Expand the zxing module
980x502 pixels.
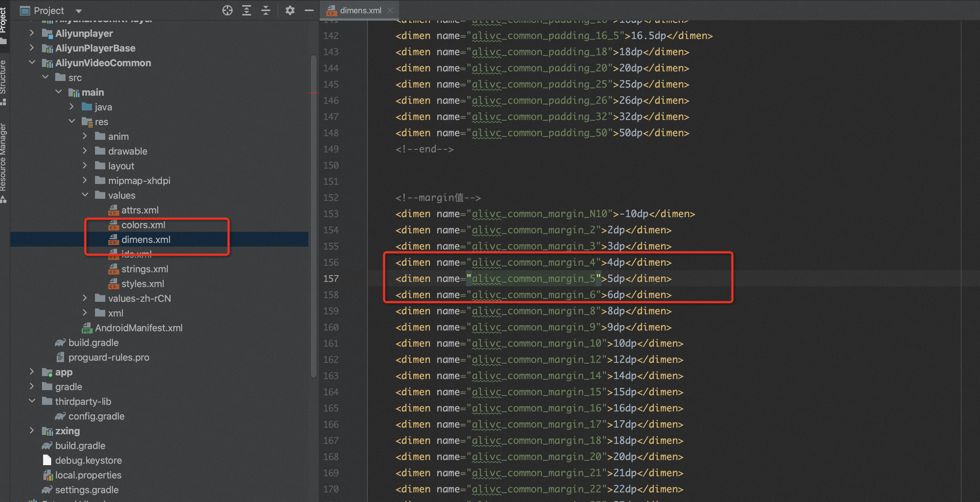(x=32, y=431)
